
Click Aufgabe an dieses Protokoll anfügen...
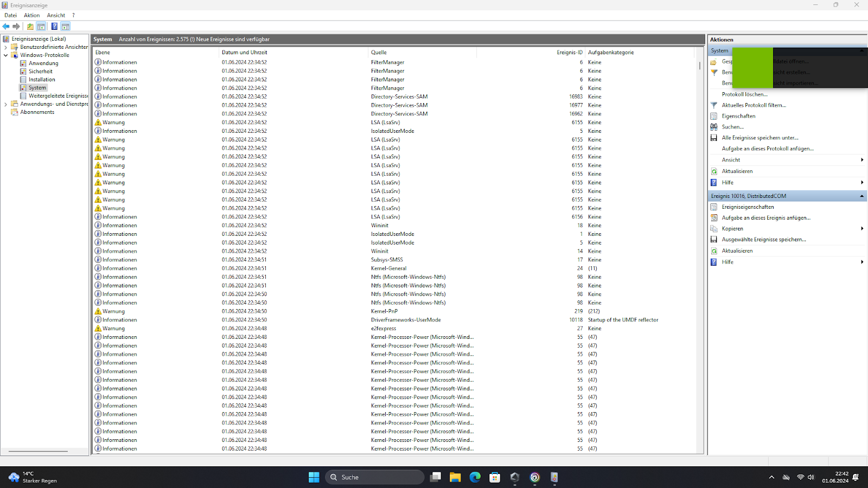pyautogui.click(x=768, y=149)
